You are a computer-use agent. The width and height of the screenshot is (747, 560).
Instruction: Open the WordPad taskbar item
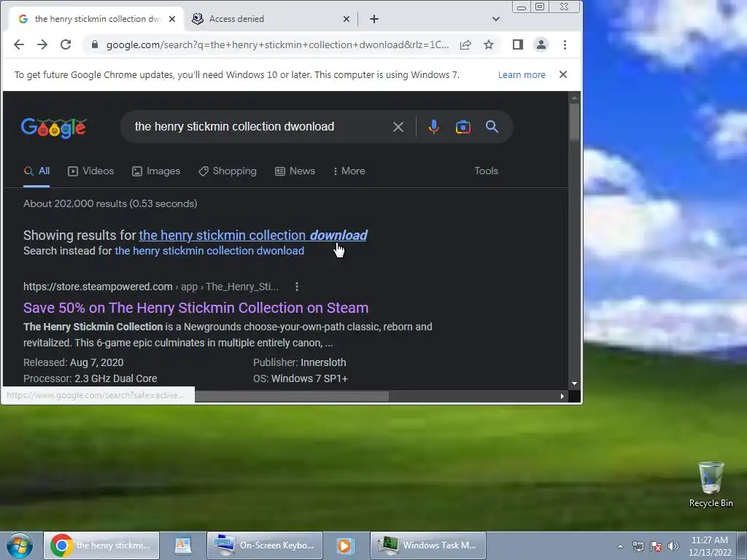pyautogui.click(x=183, y=545)
